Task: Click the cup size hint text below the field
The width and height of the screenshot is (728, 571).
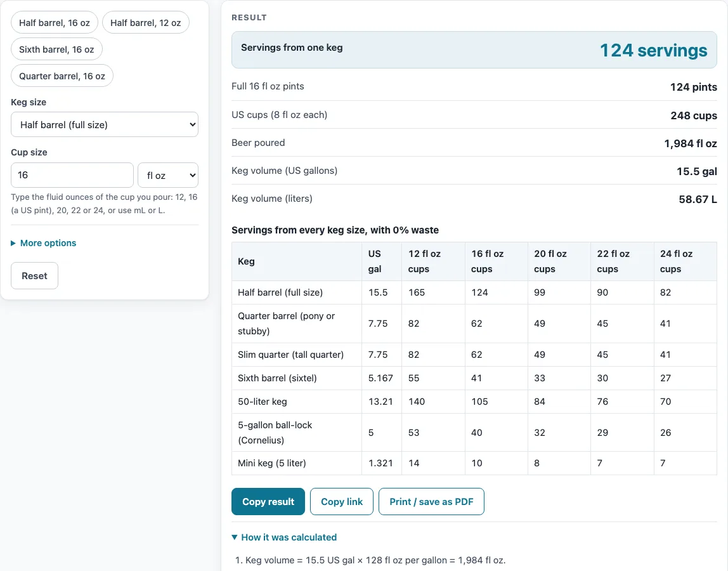Action: [x=105, y=204]
